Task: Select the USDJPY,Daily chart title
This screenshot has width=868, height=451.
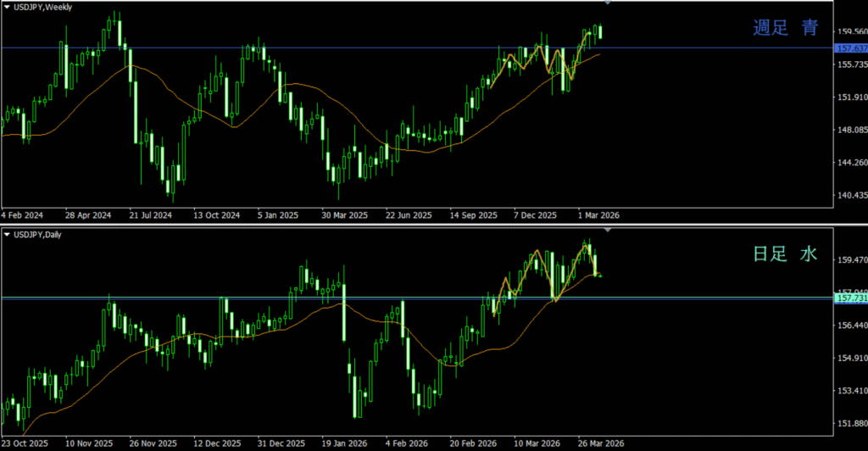Action: pyautogui.click(x=39, y=233)
